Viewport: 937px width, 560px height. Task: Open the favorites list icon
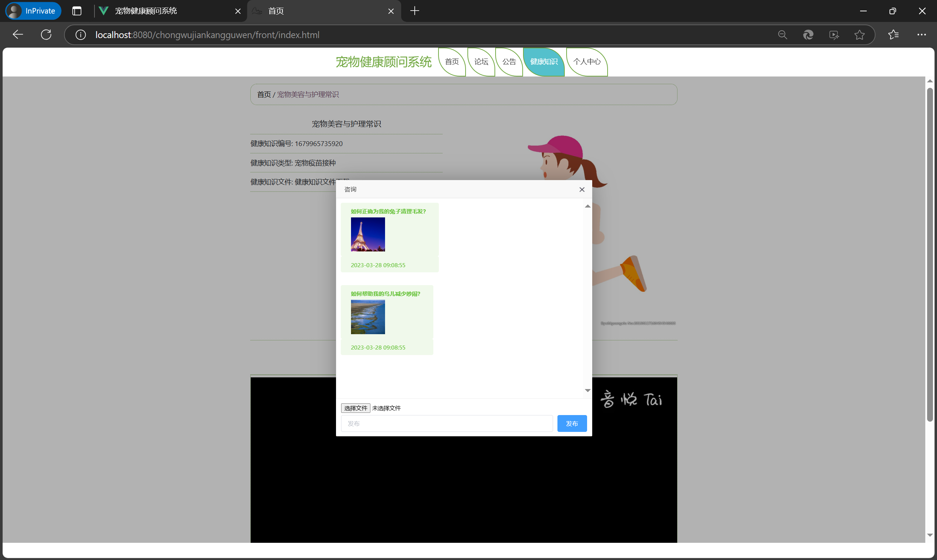[893, 35]
